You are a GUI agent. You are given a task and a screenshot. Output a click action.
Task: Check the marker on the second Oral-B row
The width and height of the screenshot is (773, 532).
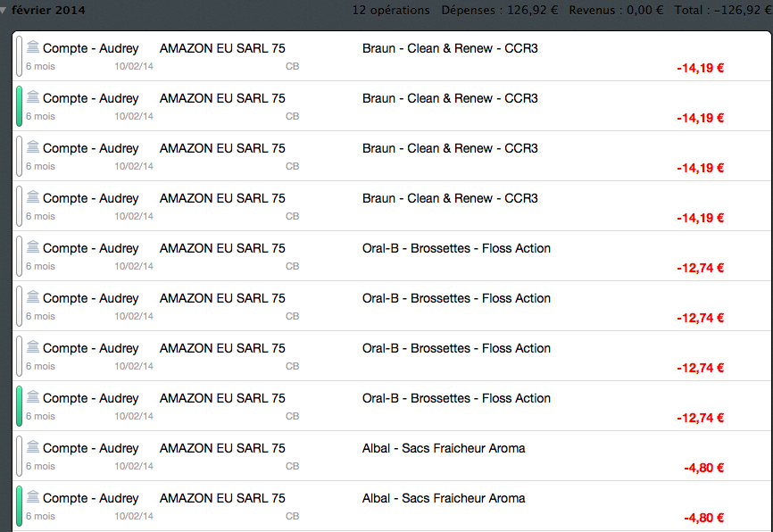click(20, 306)
